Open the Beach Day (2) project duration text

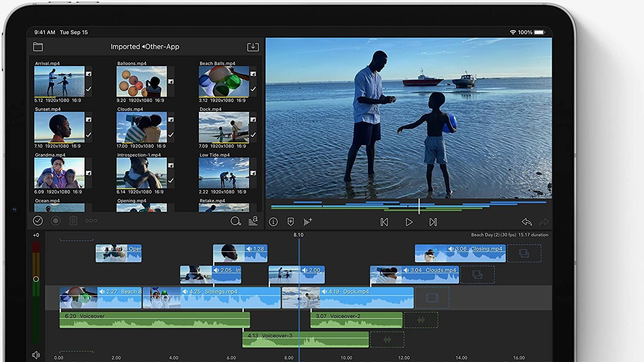pyautogui.click(x=510, y=235)
